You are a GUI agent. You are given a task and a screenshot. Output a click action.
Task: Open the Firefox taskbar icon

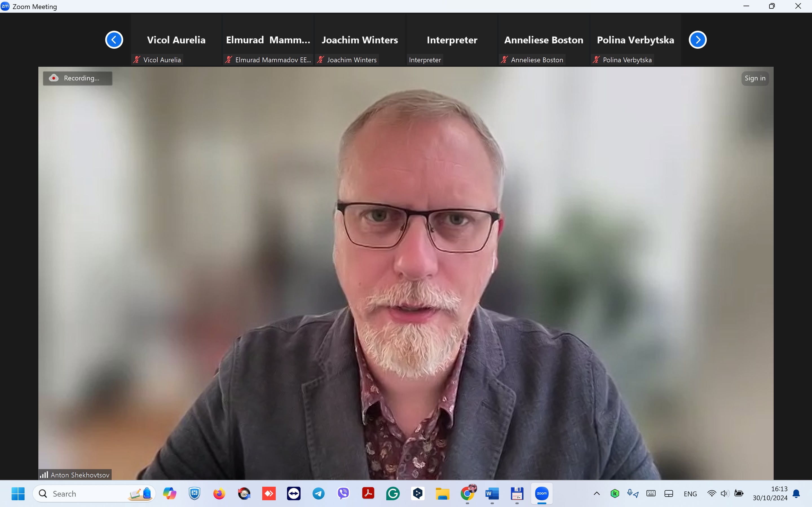click(x=219, y=493)
